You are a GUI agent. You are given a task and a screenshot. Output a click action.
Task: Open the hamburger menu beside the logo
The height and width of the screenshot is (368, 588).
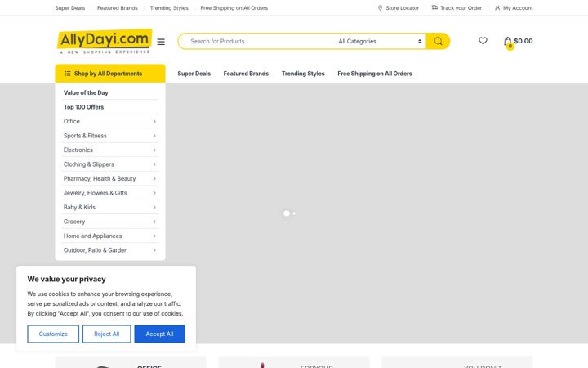(161, 42)
